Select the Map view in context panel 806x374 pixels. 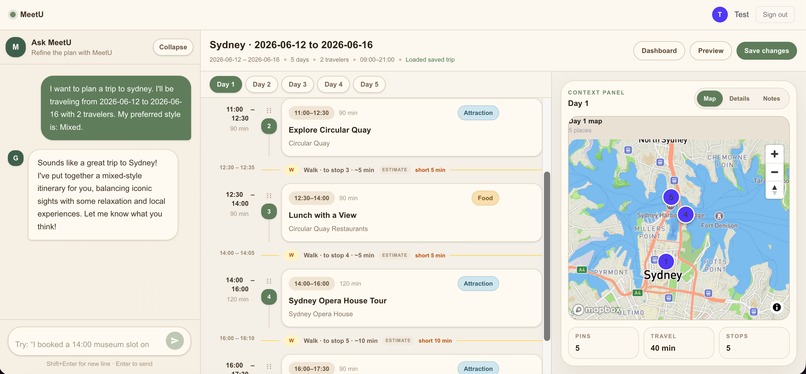(x=710, y=98)
